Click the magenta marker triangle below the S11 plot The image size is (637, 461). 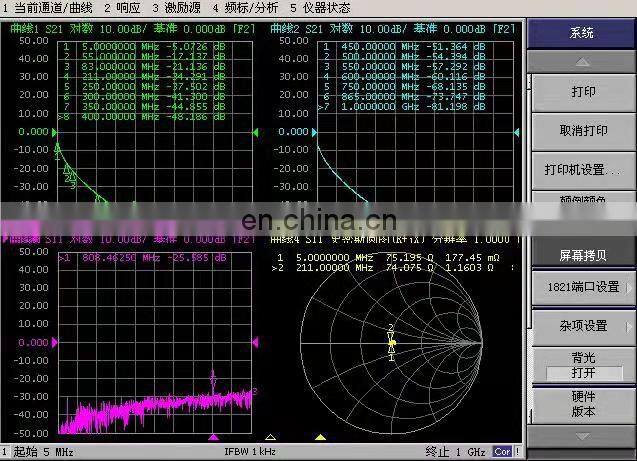pos(212,437)
